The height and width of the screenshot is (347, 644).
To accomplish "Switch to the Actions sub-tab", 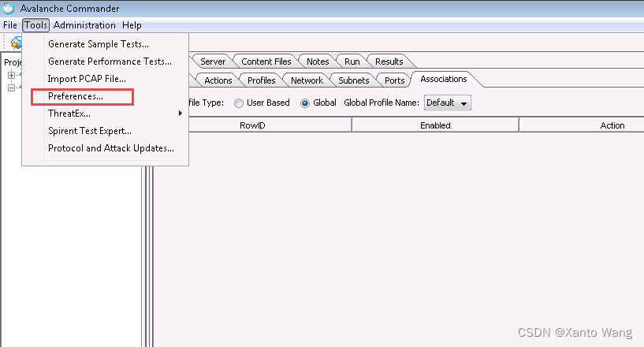I will [x=218, y=80].
